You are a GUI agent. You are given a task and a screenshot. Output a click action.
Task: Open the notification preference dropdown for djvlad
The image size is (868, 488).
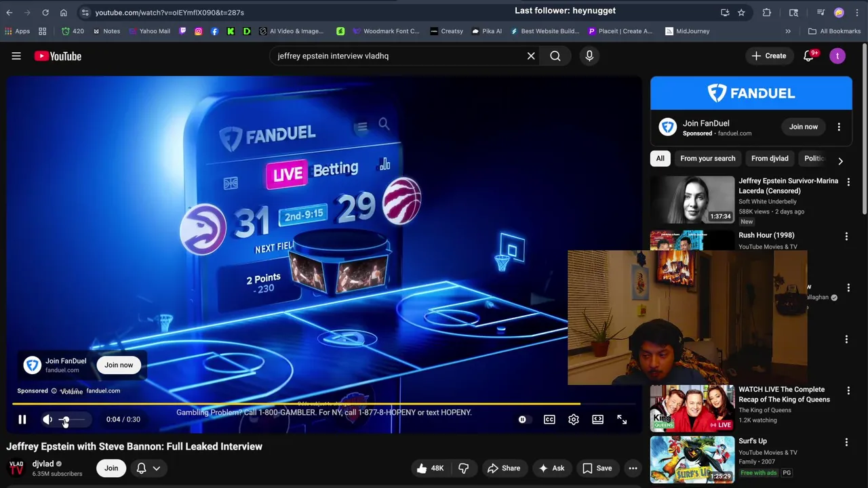point(148,468)
